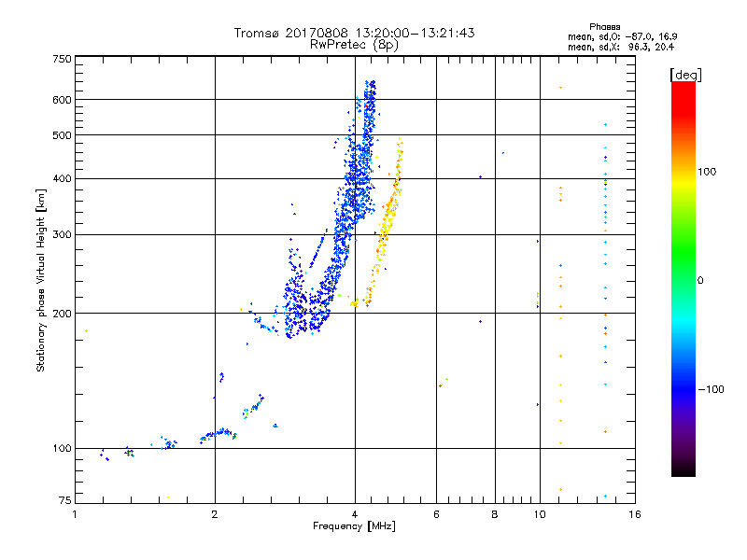Select the 'RwPretec (8p)' subtitle
Image resolution: width=747 pixels, height=560 pixels.
pyautogui.click(x=354, y=45)
